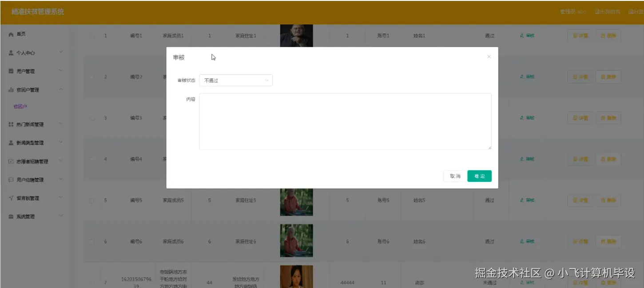Tick the checkbox for row 5
644x288 pixels.
click(x=92, y=200)
